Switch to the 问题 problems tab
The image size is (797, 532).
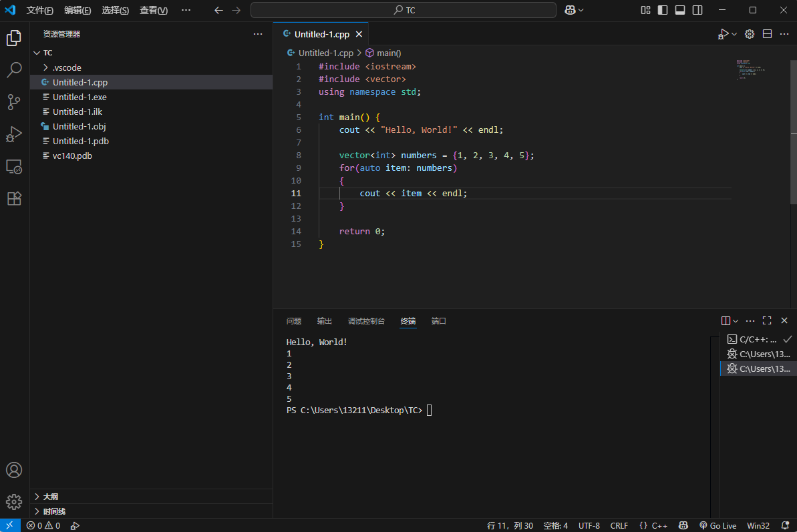[x=294, y=321]
